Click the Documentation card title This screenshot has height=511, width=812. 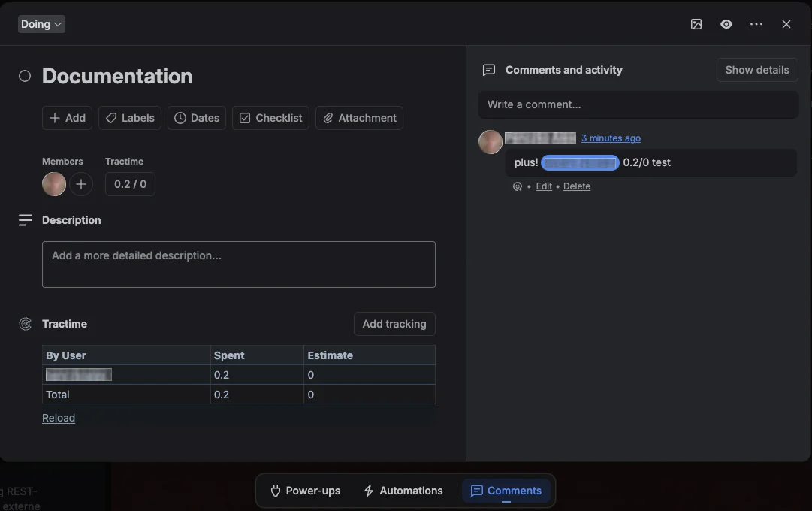pos(117,76)
